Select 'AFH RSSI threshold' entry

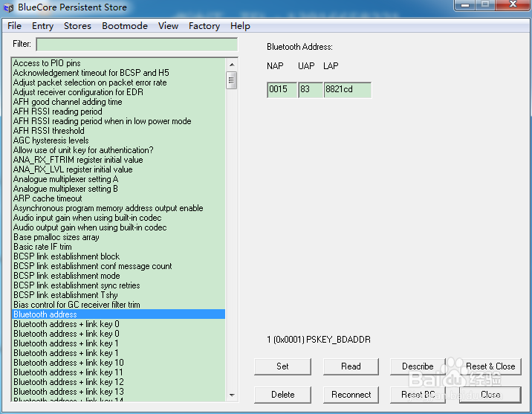pos(119,131)
